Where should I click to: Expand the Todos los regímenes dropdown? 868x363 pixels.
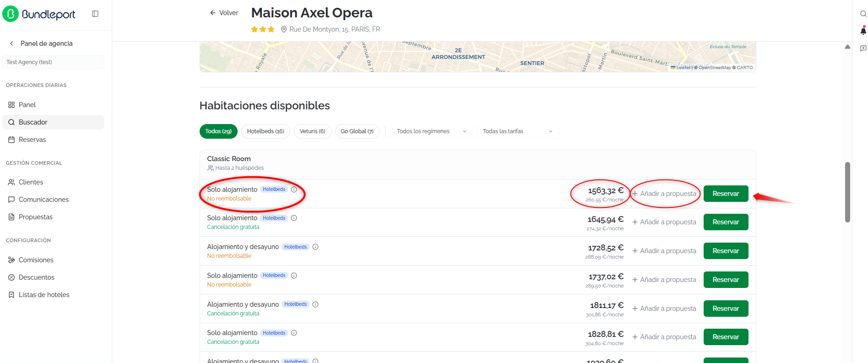point(432,131)
